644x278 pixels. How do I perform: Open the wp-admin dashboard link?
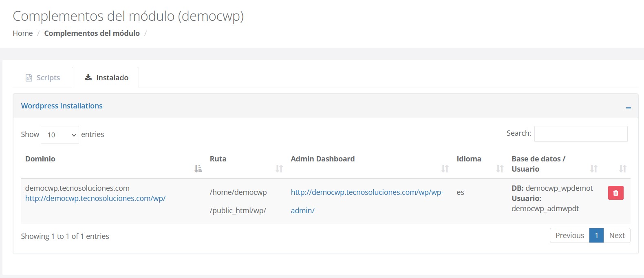[367, 192]
